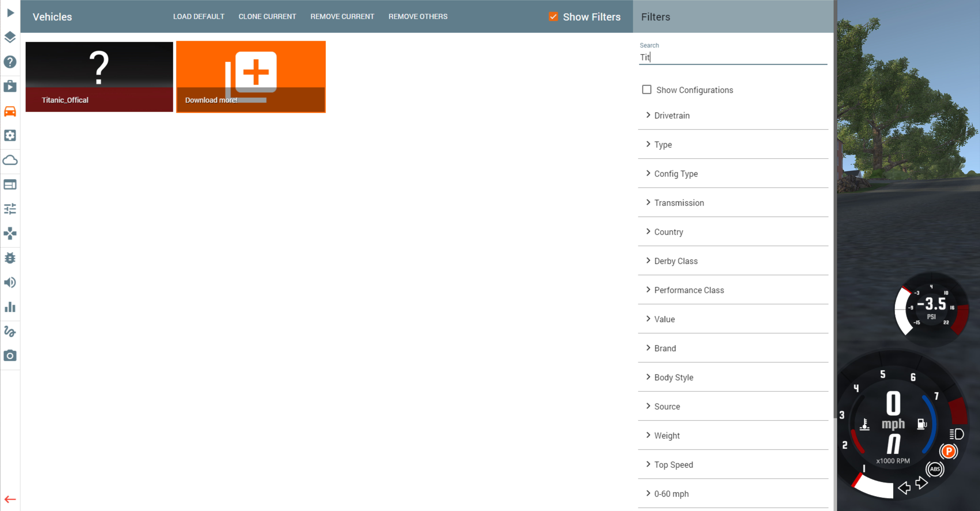Screen dimensions: 980x511
Task: Expand the Transmission filter
Action: [x=733, y=203]
